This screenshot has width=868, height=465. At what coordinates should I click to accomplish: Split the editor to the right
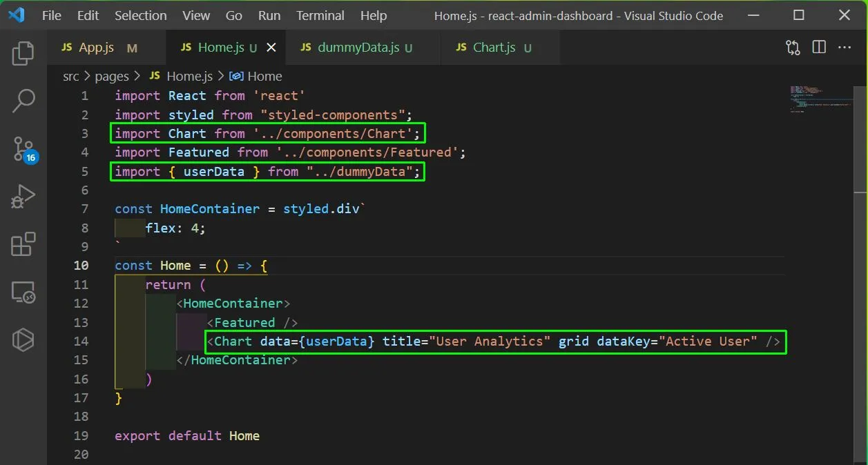click(819, 48)
